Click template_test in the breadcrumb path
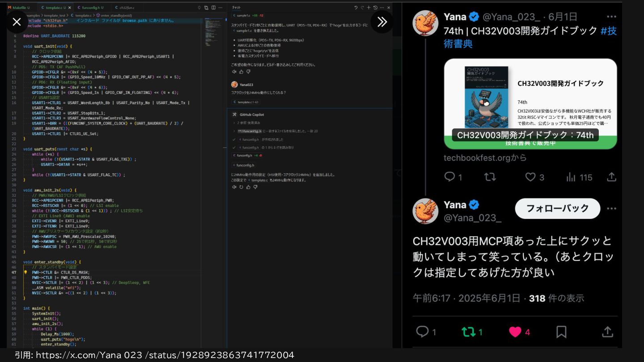The image size is (644, 362). pyautogui.click(x=55, y=15)
